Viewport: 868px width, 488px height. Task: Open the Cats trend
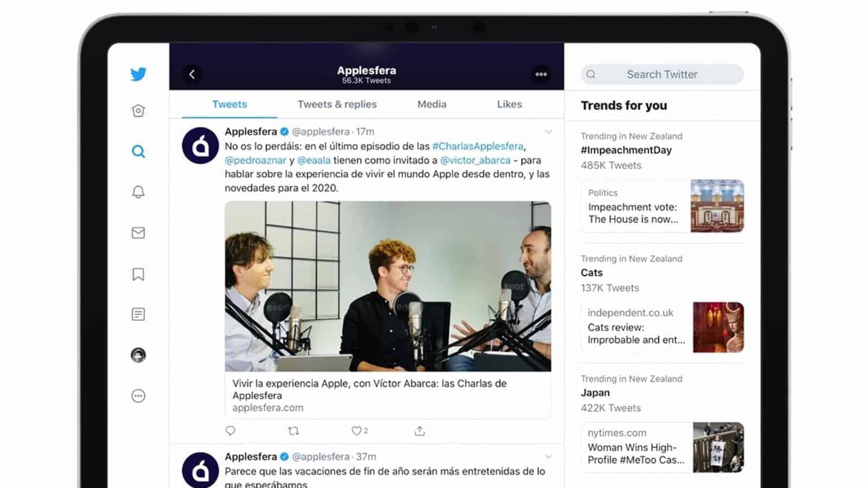591,273
